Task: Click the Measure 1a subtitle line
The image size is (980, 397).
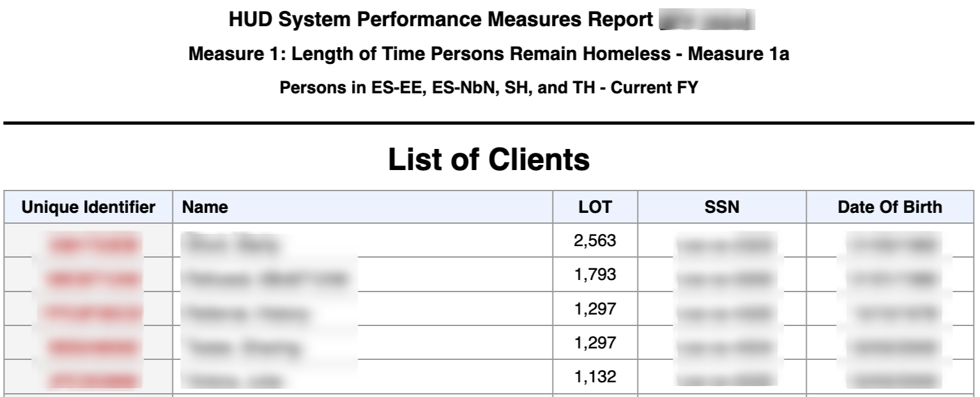Action: coord(489,55)
